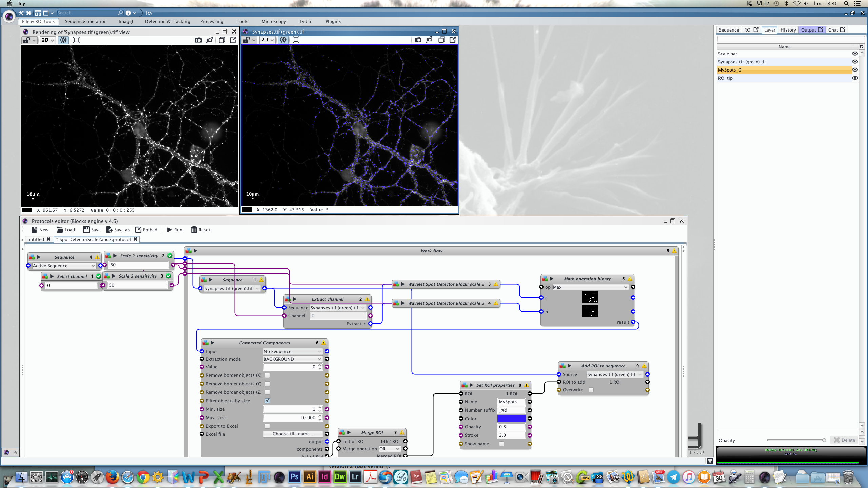Image resolution: width=868 pixels, height=488 pixels.
Task: Open the 2D view mode dropdown in Synapses.tif viewer
Action: coord(267,40)
